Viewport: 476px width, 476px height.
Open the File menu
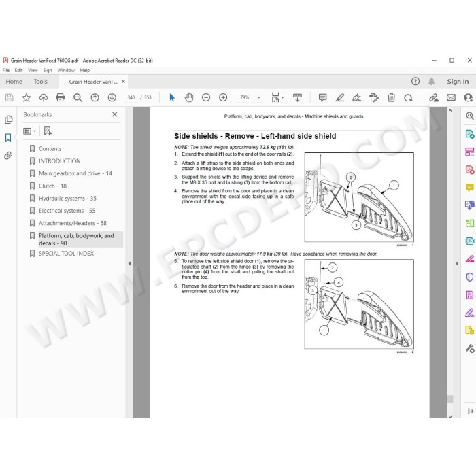(x=5, y=70)
